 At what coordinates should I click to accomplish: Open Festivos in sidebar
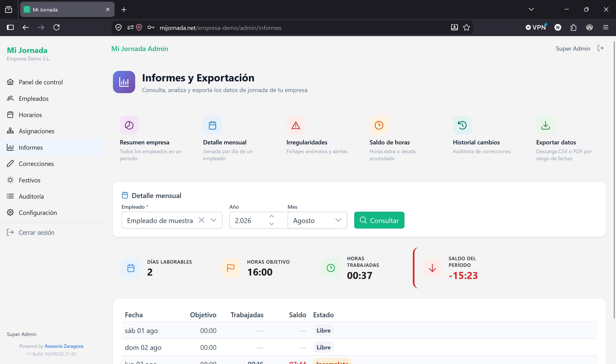[51, 180]
